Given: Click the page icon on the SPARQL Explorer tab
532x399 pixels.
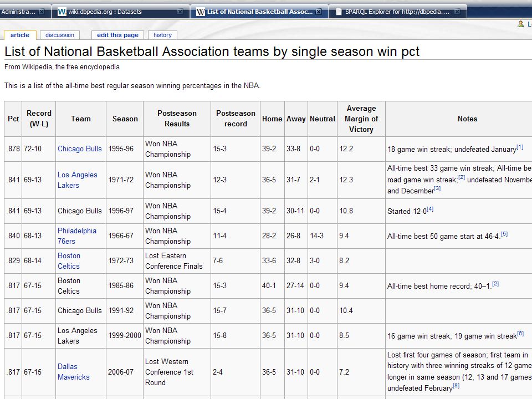Looking at the screenshot, I should point(339,12).
